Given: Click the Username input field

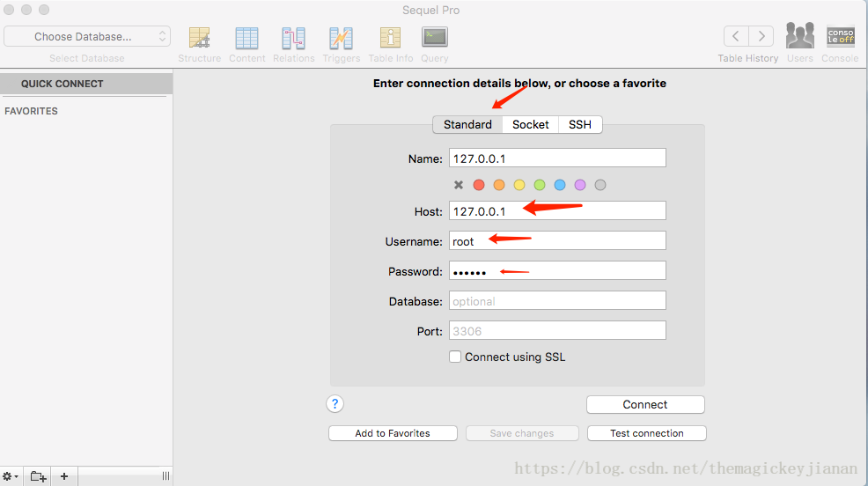Looking at the screenshot, I should coord(557,240).
